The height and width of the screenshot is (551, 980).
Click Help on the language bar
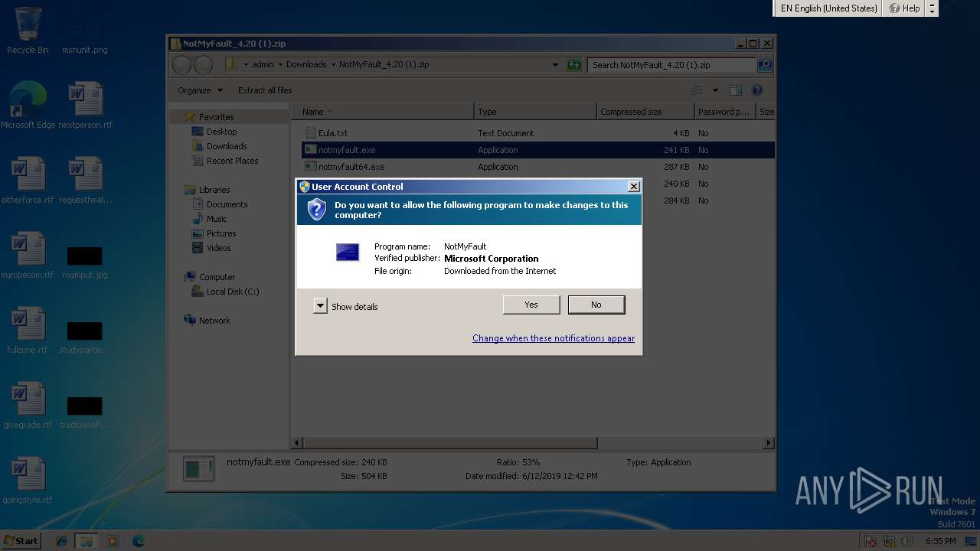[x=904, y=8]
